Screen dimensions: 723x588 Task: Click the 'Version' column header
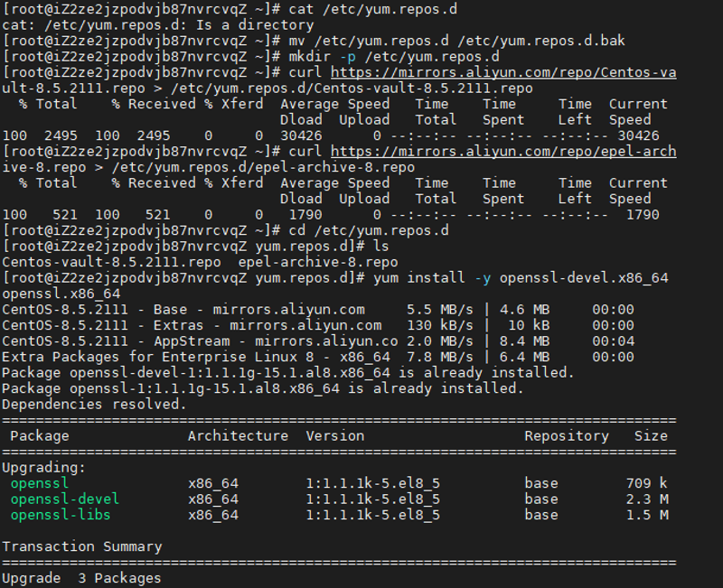[x=335, y=436]
